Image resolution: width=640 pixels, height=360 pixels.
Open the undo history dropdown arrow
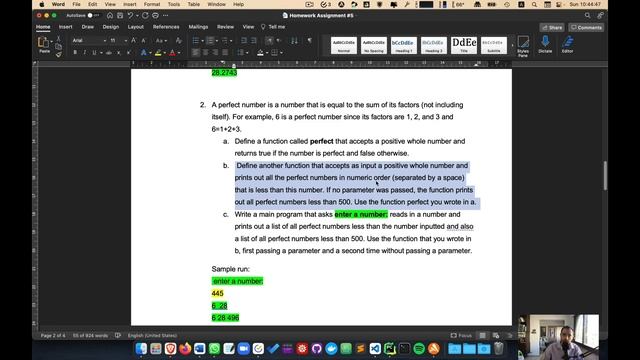[x=137, y=16]
